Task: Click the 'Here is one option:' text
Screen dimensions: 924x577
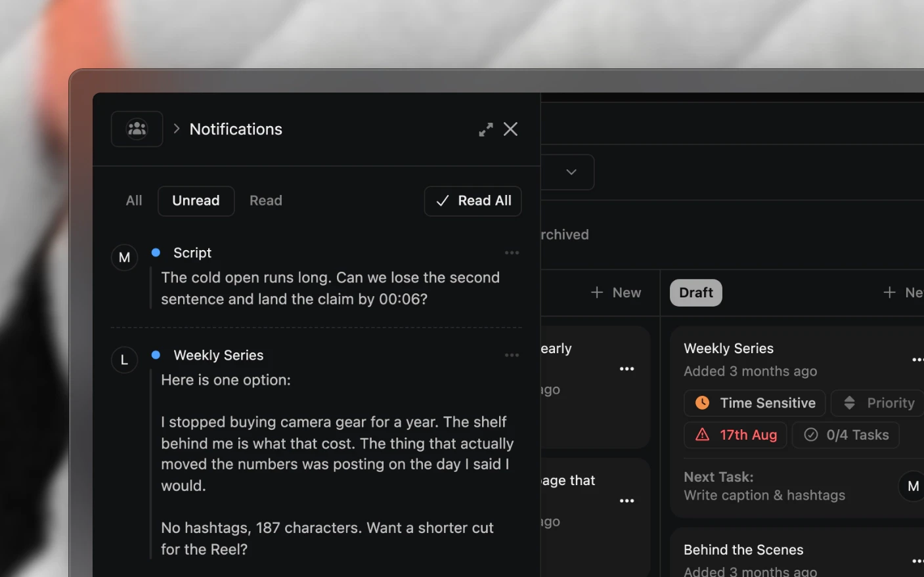Action: tap(226, 380)
